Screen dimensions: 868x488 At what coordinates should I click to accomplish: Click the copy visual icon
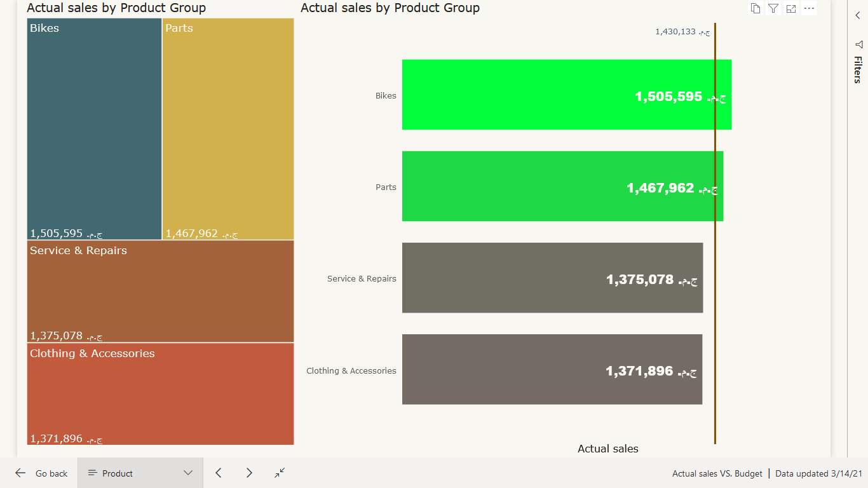pyautogui.click(x=756, y=8)
